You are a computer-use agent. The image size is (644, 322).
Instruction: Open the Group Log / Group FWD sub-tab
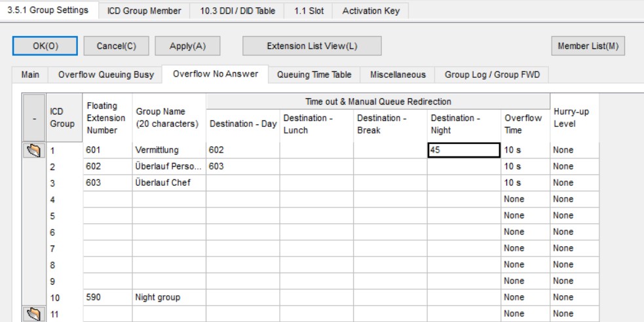[x=492, y=75]
